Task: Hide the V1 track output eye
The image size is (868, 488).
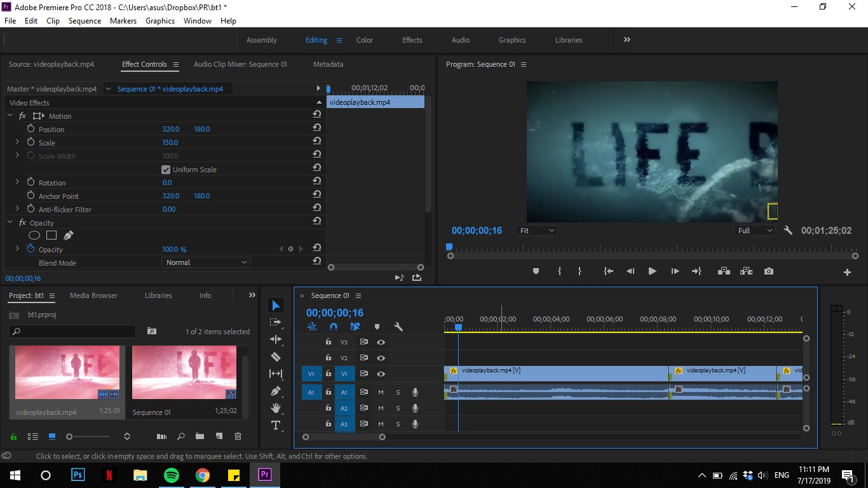Action: 381,374
